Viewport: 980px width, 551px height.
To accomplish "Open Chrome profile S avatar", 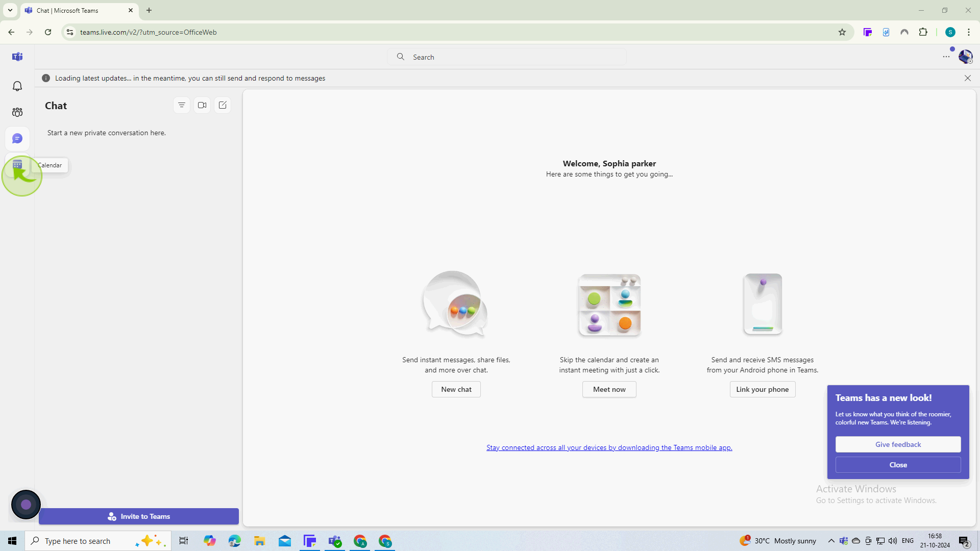I will [x=950, y=32].
